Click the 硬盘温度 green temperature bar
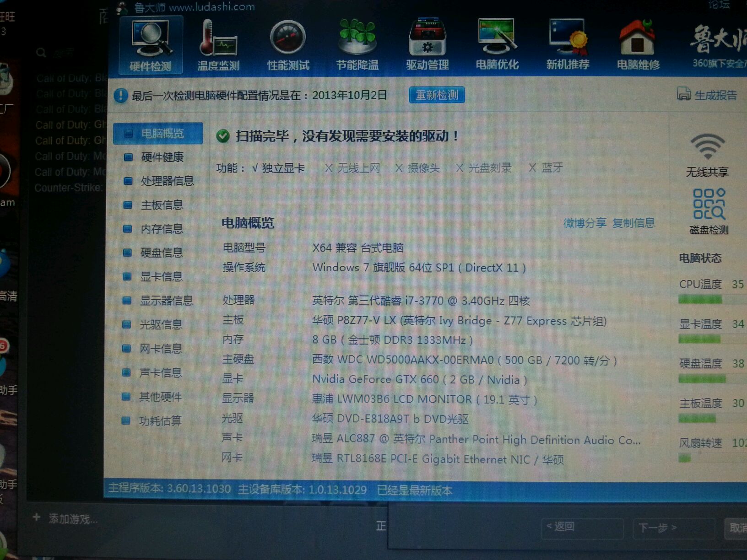 point(702,379)
